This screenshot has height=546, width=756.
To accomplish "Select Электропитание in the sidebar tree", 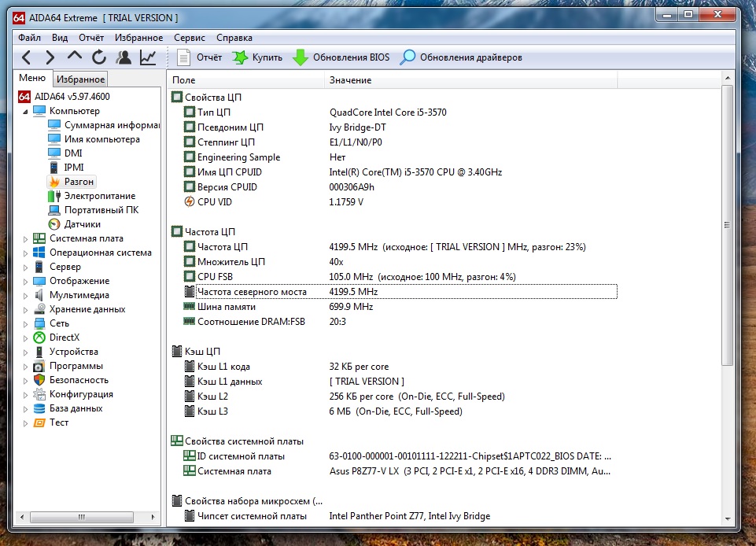I will (x=99, y=196).
